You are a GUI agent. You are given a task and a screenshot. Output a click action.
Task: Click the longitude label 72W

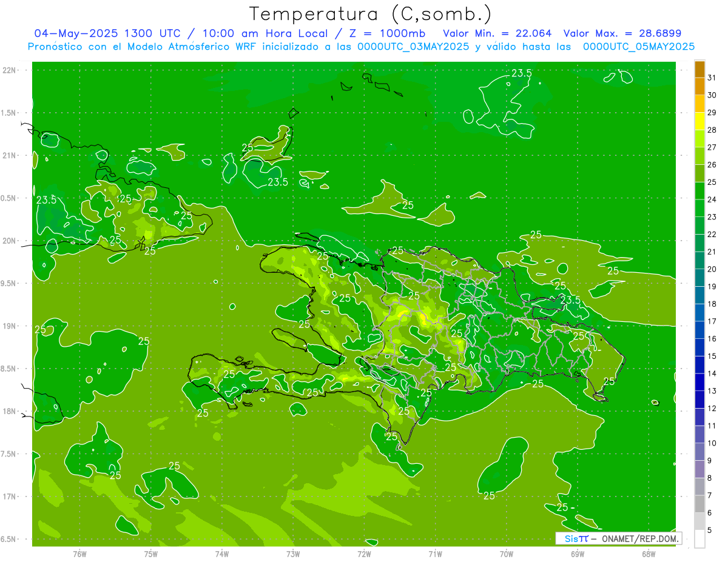click(364, 554)
